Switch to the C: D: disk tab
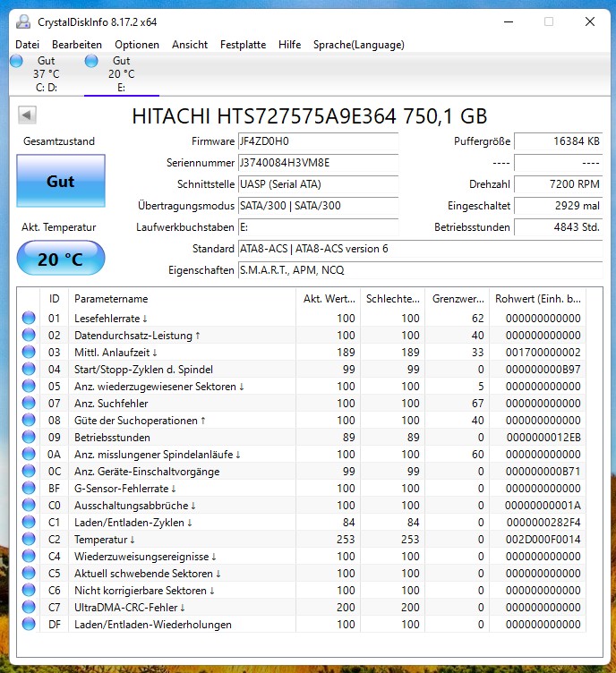This screenshot has width=616, height=673. [47, 73]
